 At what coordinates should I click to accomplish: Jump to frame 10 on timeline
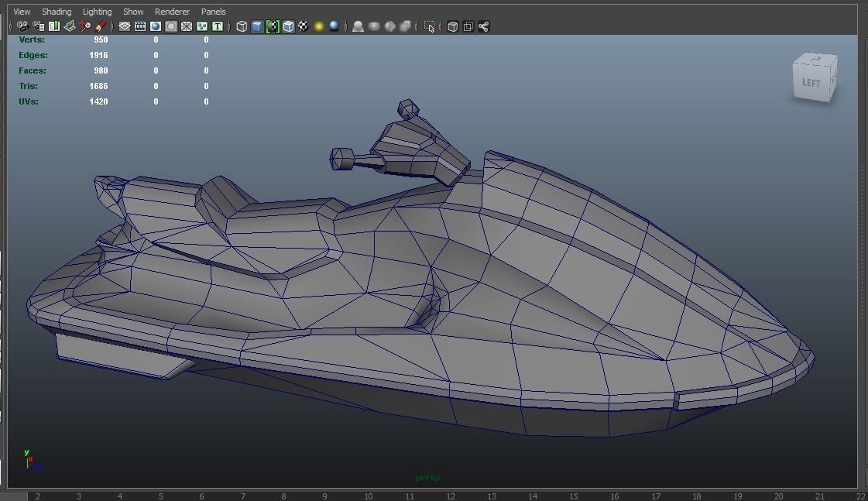(368, 496)
